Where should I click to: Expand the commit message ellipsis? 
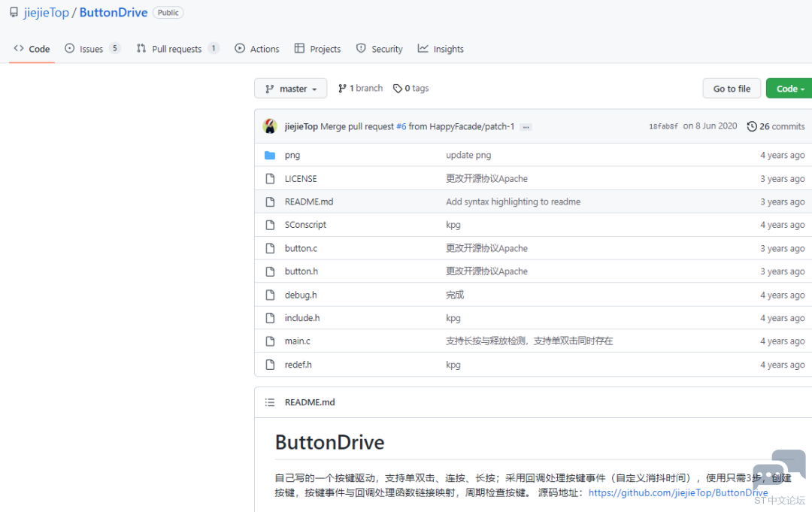point(526,127)
